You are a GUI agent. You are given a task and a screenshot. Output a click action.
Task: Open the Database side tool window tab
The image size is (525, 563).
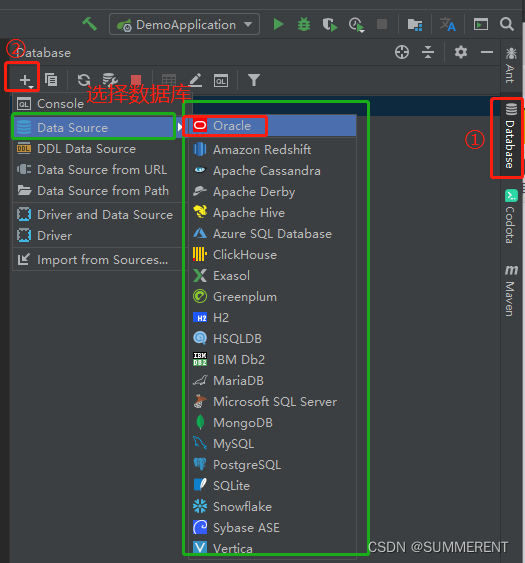tap(511, 136)
